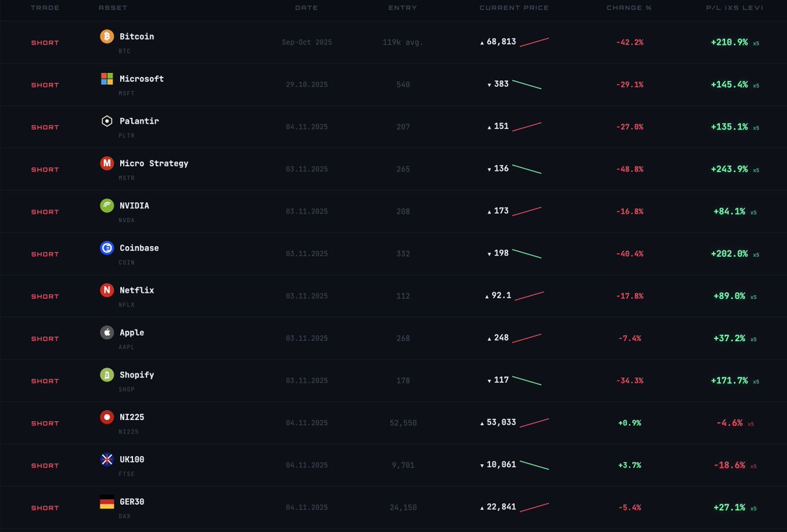
Task: Click the Palantir logo icon
Action: [x=107, y=121]
